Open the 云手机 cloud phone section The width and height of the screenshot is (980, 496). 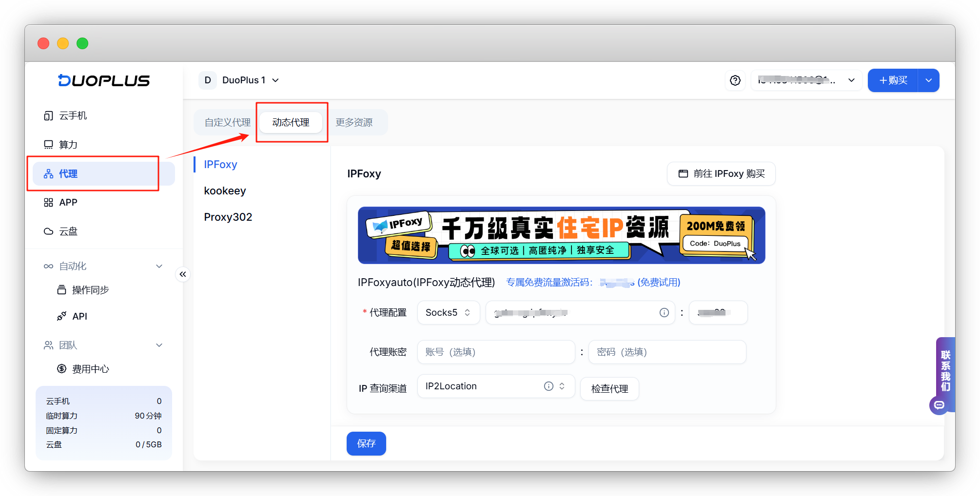click(x=104, y=115)
